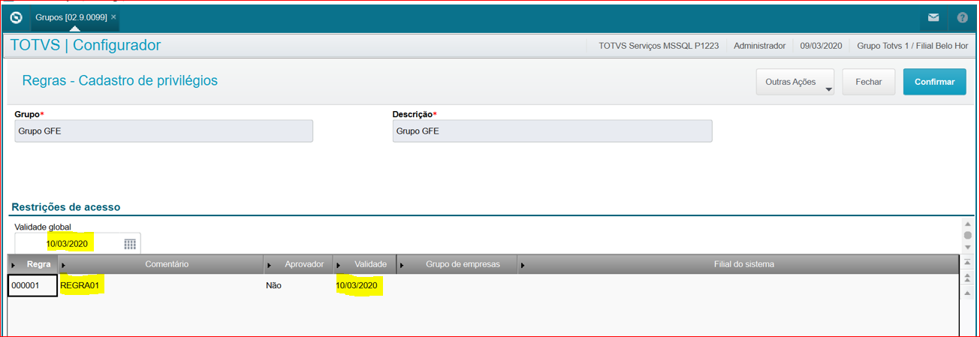
Task: Click the 09/03/2020 system date
Action: (x=821, y=46)
